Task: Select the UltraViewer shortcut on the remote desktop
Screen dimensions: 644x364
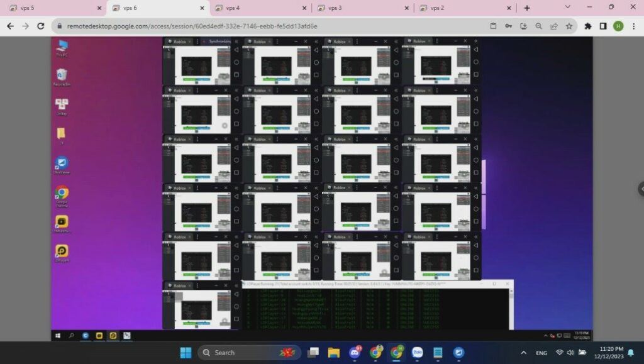Action: tap(62, 165)
